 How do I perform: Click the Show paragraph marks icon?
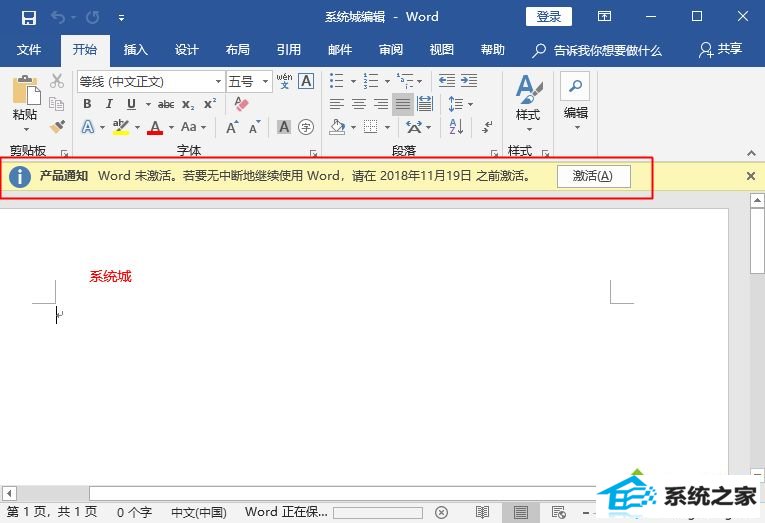click(x=490, y=127)
